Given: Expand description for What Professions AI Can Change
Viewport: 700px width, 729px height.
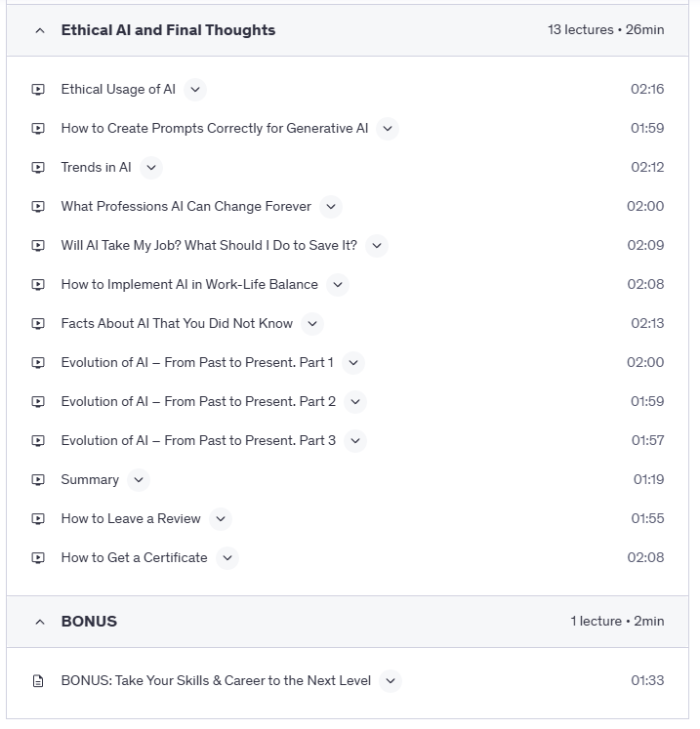Looking at the screenshot, I should pyautogui.click(x=331, y=207).
